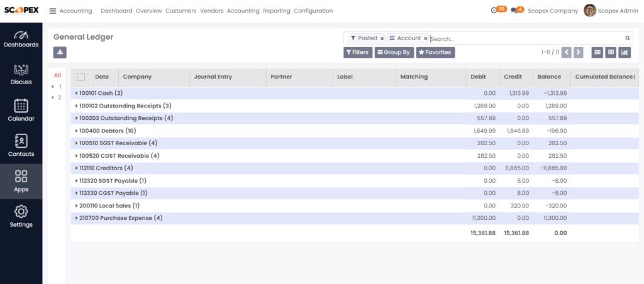The height and width of the screenshot is (284, 644).
Task: Toggle the select-all checkbox in table header
Action: [x=81, y=77]
